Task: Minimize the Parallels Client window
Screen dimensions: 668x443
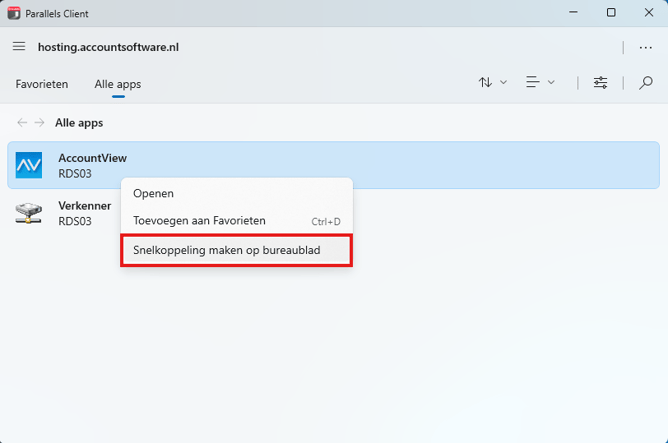Action: [573, 13]
